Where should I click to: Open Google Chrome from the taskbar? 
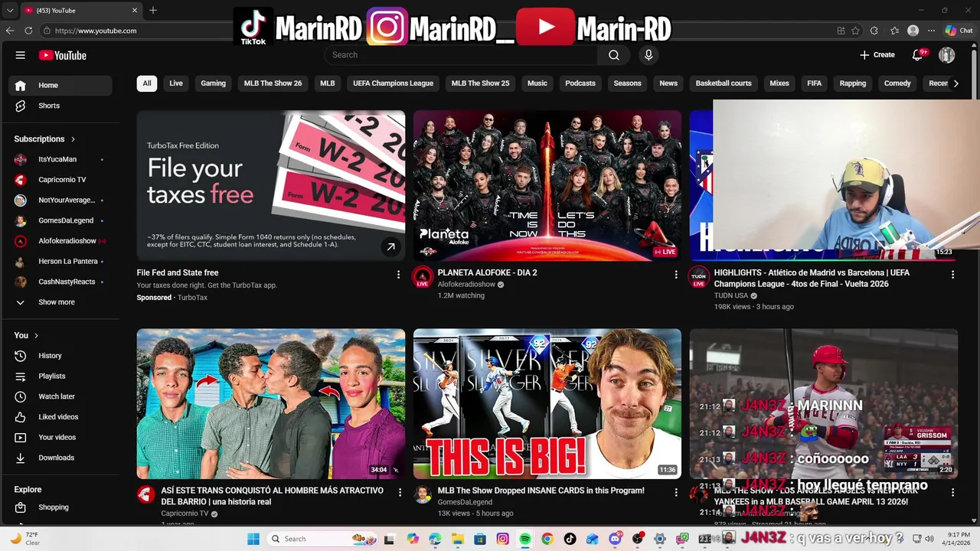coord(547,539)
